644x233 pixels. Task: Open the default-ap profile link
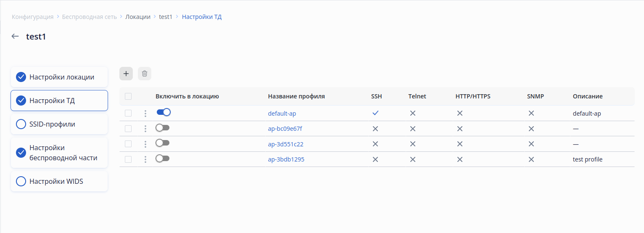285,114
